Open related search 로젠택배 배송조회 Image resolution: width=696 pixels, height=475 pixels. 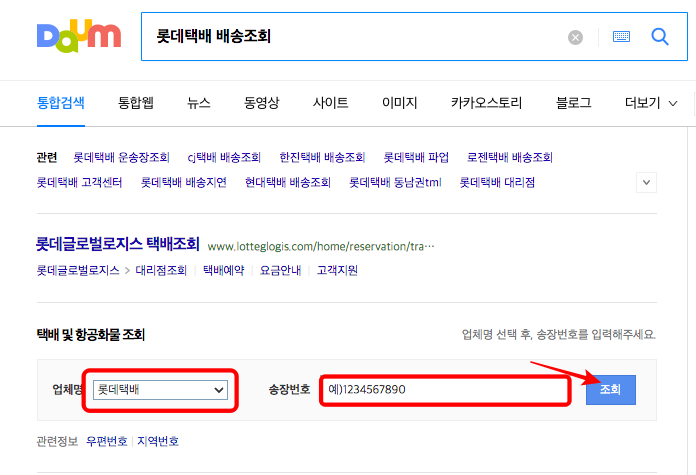click(510, 157)
